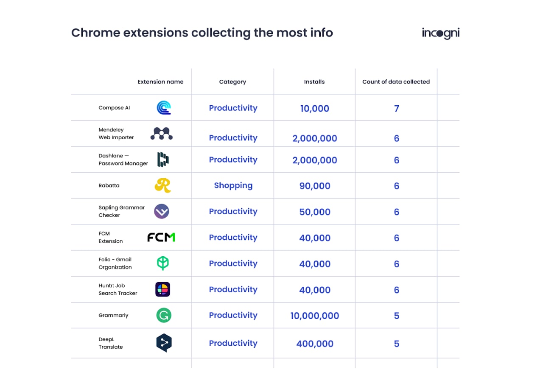Click the green Folio Gmail Organization icon
Image resolution: width=543 pixels, height=392 pixels.
coord(162,263)
